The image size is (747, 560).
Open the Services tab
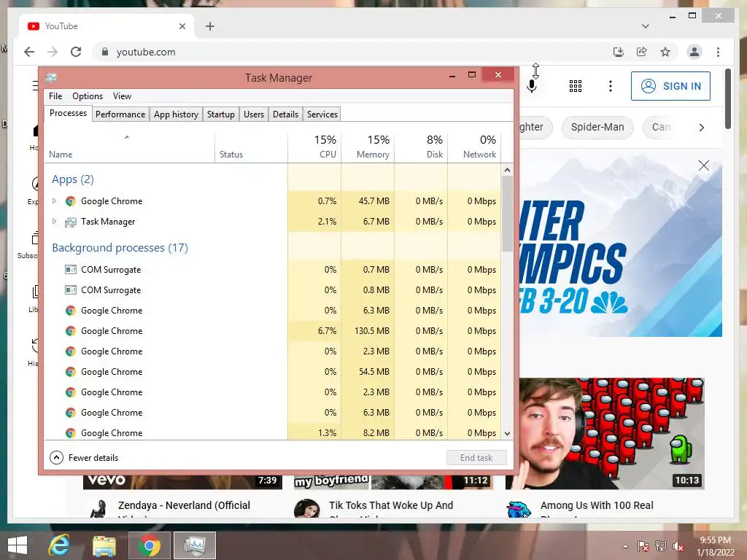tap(322, 114)
